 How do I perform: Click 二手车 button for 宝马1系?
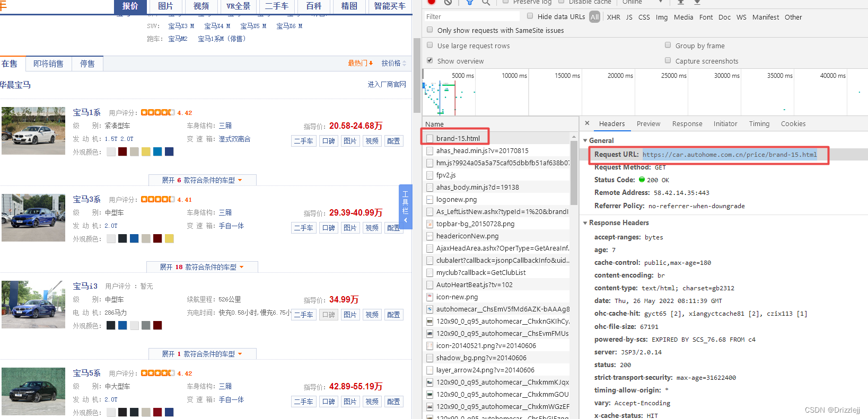pos(304,141)
